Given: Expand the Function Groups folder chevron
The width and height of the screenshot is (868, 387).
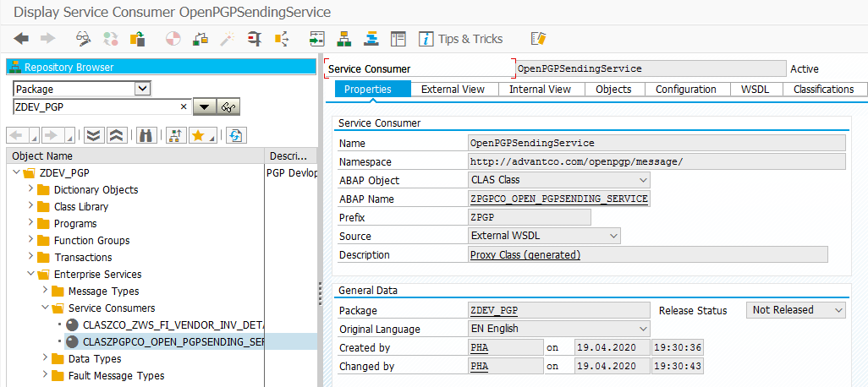Looking at the screenshot, I should coord(30,241).
